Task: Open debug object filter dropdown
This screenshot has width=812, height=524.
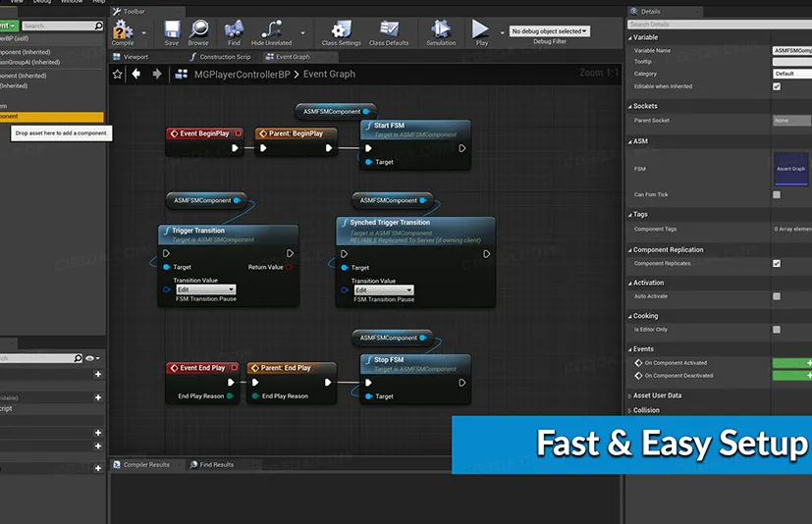Action: [550, 31]
